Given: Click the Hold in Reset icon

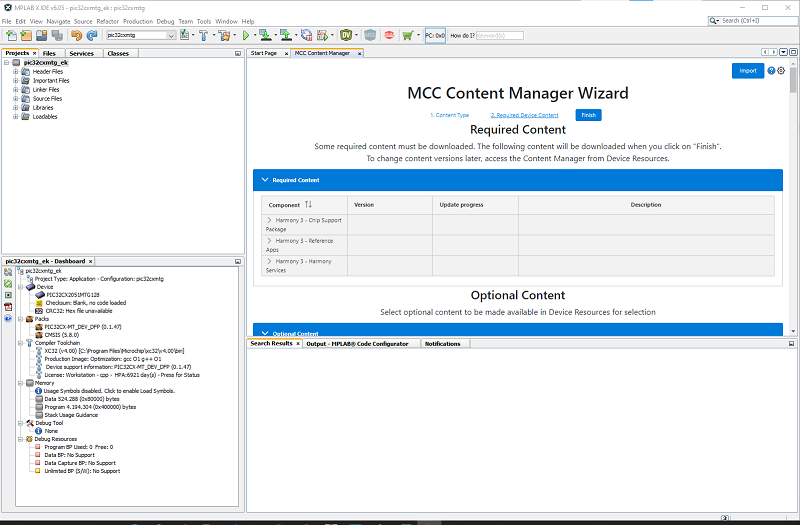Looking at the screenshot, I should [x=306, y=35].
